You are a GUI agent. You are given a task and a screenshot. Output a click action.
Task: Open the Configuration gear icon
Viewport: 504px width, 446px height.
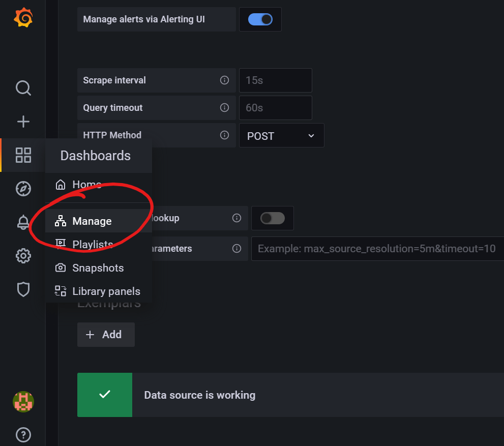[x=23, y=256]
